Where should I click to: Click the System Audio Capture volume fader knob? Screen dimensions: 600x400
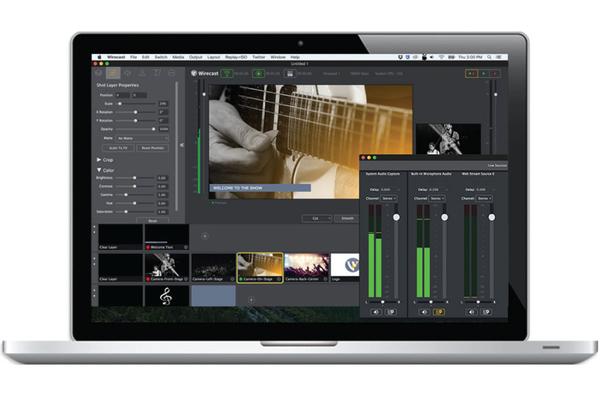396,217
